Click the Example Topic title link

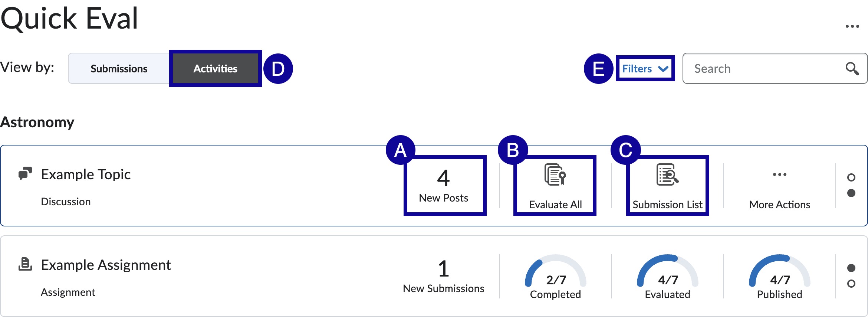pyautogui.click(x=86, y=174)
